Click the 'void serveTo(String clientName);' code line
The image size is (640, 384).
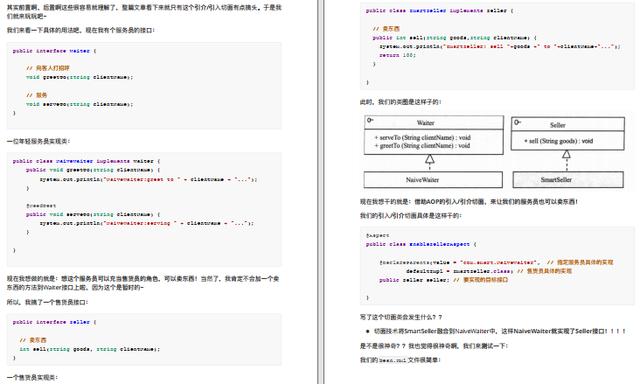80,104
